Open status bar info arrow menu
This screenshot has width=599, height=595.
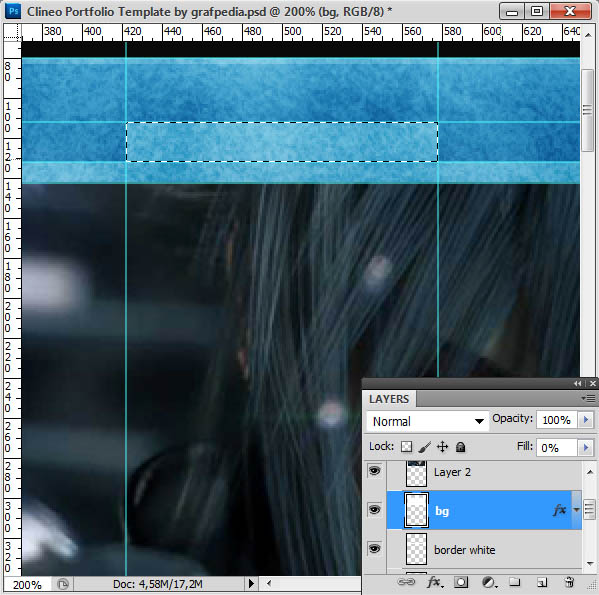coord(251,584)
